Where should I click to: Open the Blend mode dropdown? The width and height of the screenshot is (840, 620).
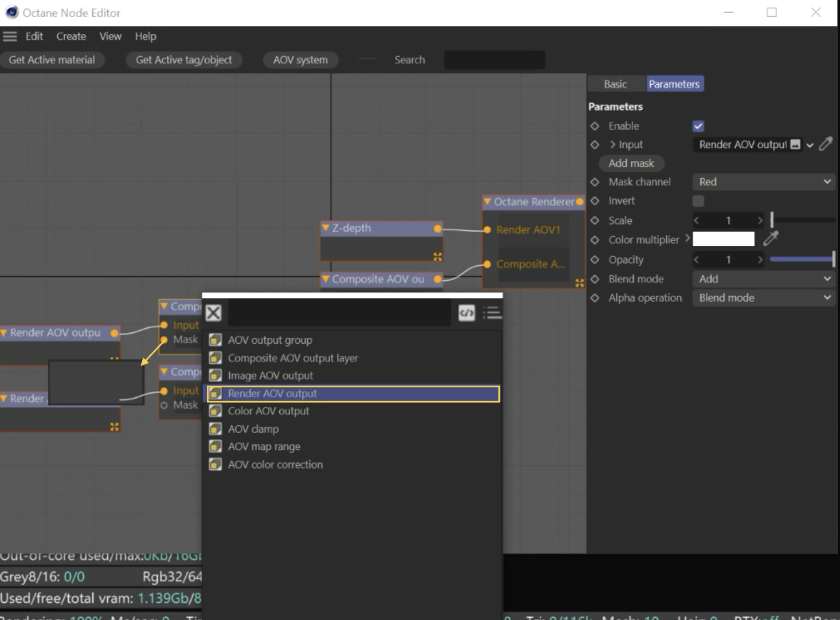[x=763, y=279]
